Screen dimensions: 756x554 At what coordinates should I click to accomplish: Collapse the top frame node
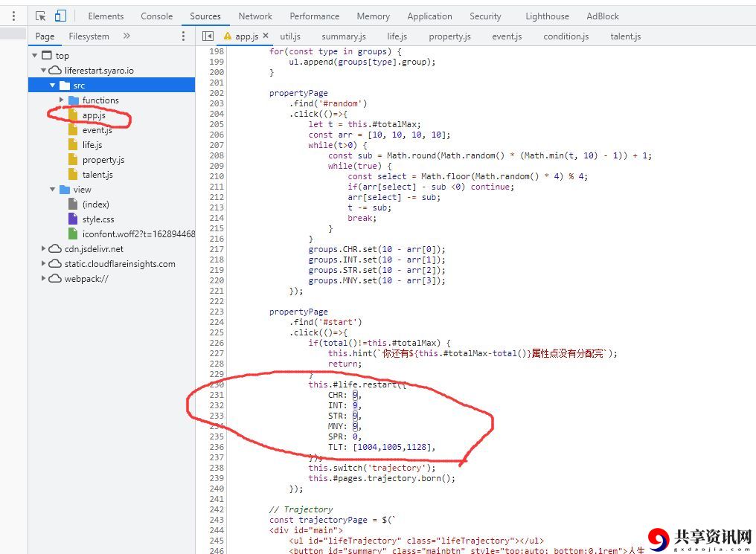pos(35,55)
